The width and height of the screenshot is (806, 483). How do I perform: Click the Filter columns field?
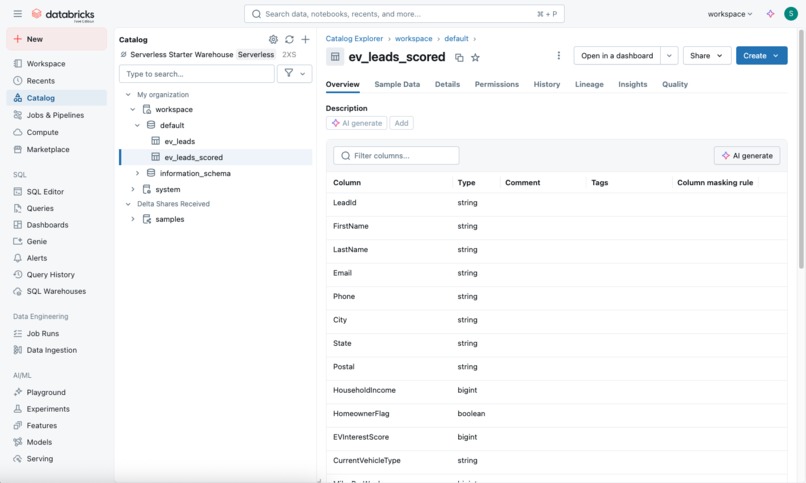click(x=396, y=156)
